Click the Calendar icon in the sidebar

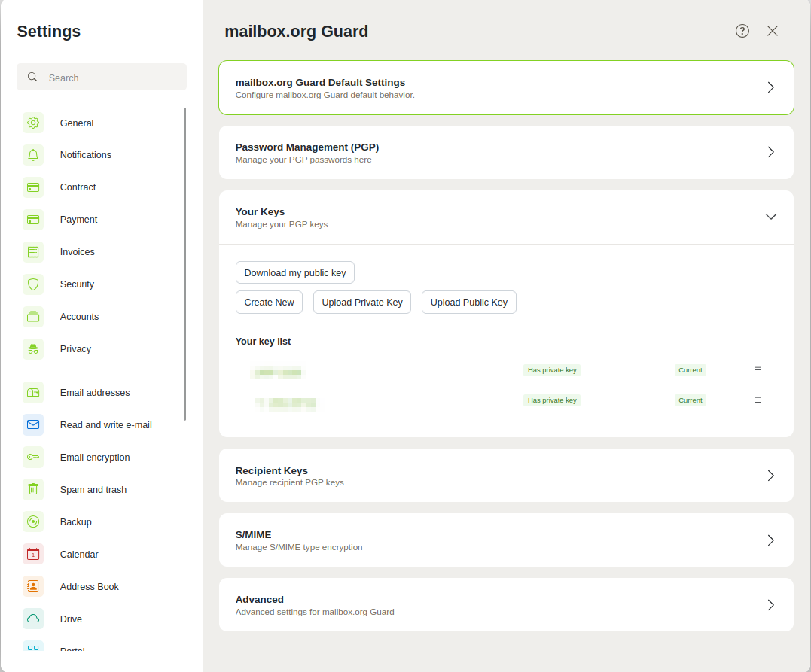click(33, 554)
